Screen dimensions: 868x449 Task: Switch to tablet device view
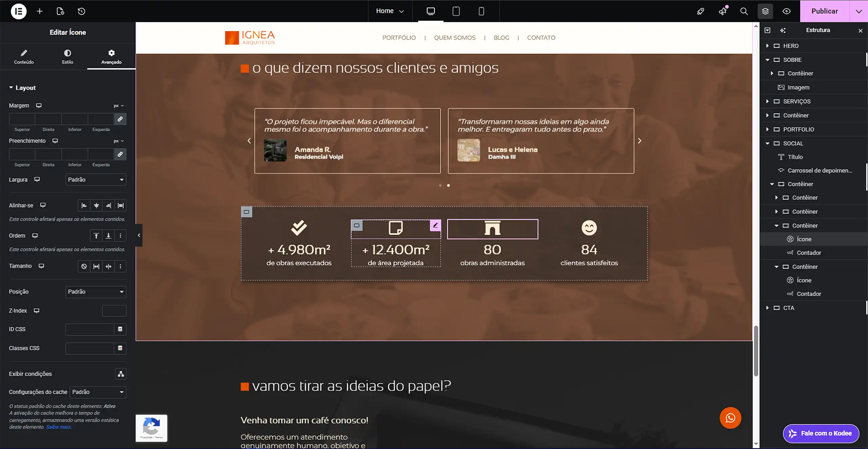pos(456,11)
